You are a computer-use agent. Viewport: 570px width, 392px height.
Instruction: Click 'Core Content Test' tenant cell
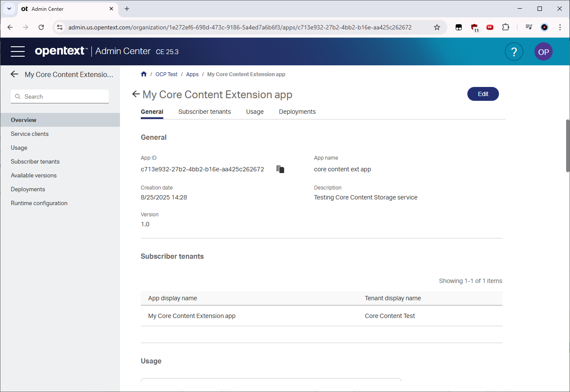[390, 316]
